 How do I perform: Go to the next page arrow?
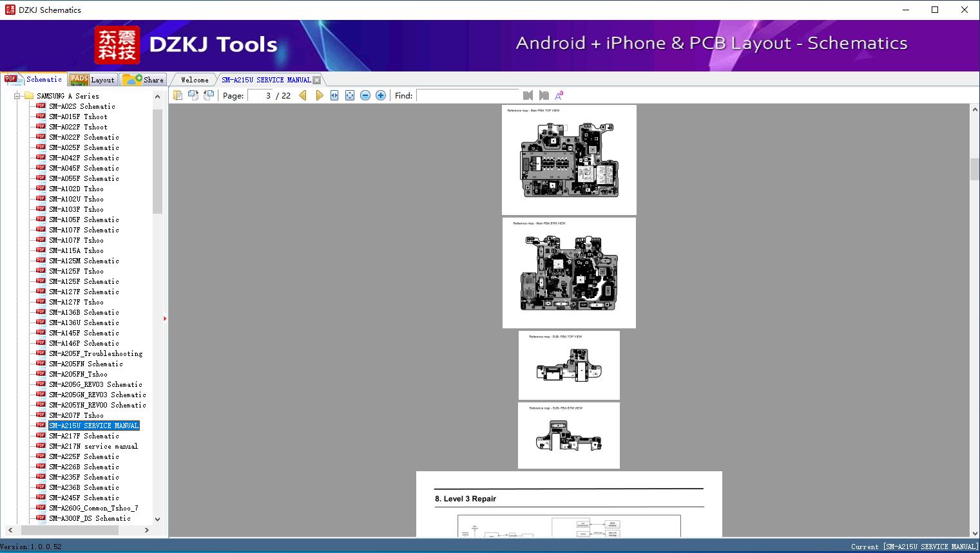(319, 95)
